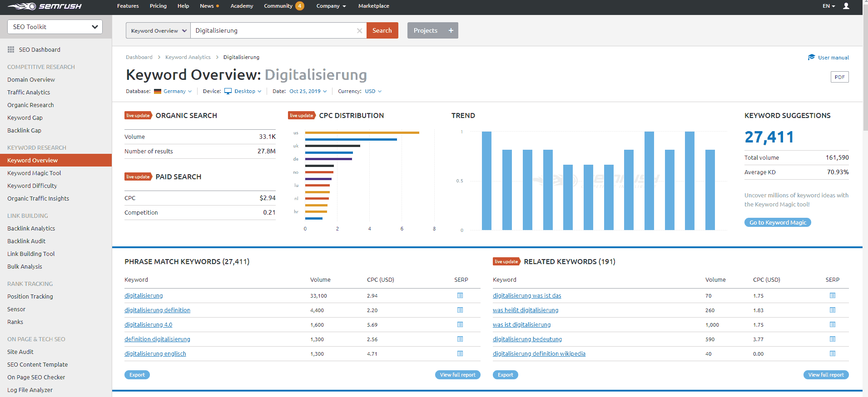Open SERP snapshot for was ist digitalisierung

(833, 324)
